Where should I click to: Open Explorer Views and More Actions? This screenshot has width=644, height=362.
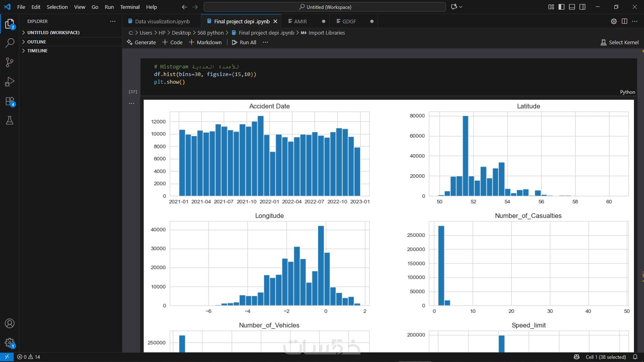[113, 21]
